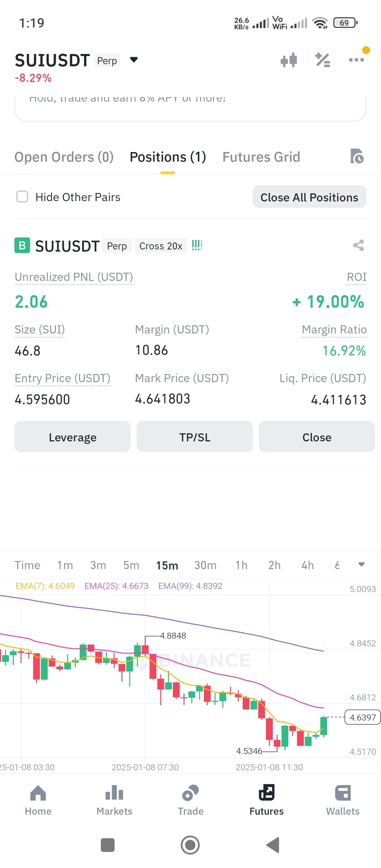
Task: Open the percentage calculator icon
Action: click(x=322, y=60)
